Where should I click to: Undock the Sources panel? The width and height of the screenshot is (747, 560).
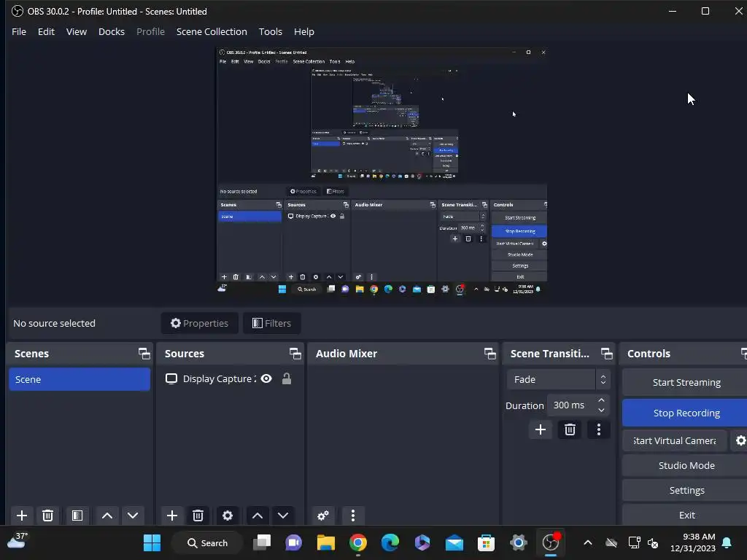click(x=295, y=354)
